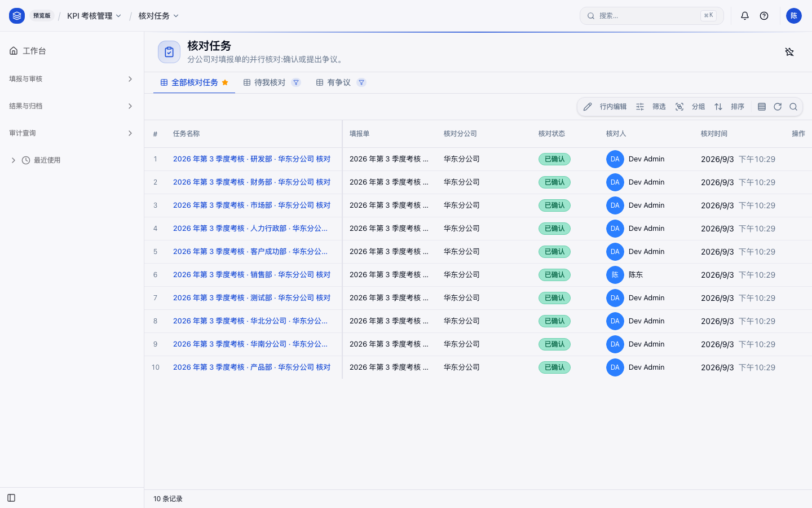Click the filter badge on 待我核对 tab
Image resolution: width=812 pixels, height=508 pixels.
click(x=296, y=82)
